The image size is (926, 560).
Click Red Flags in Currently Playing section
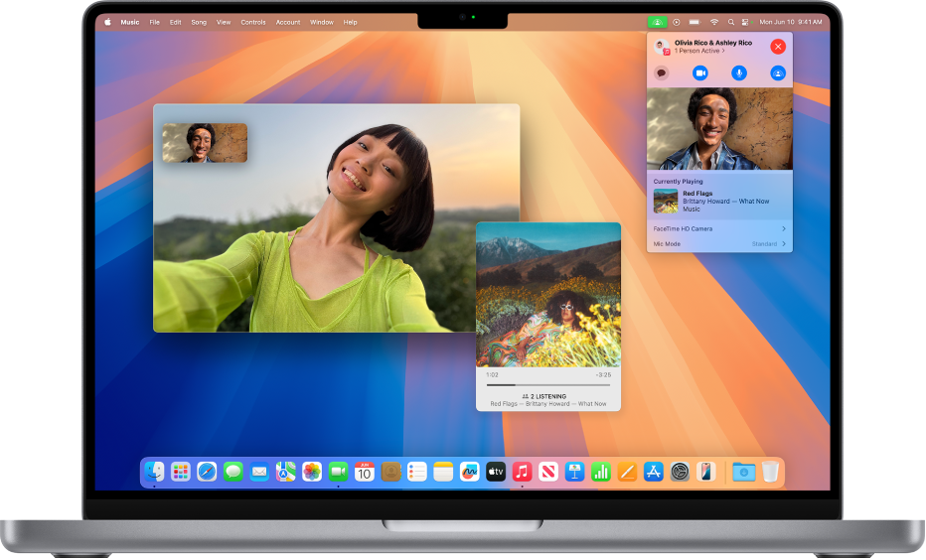(696, 194)
